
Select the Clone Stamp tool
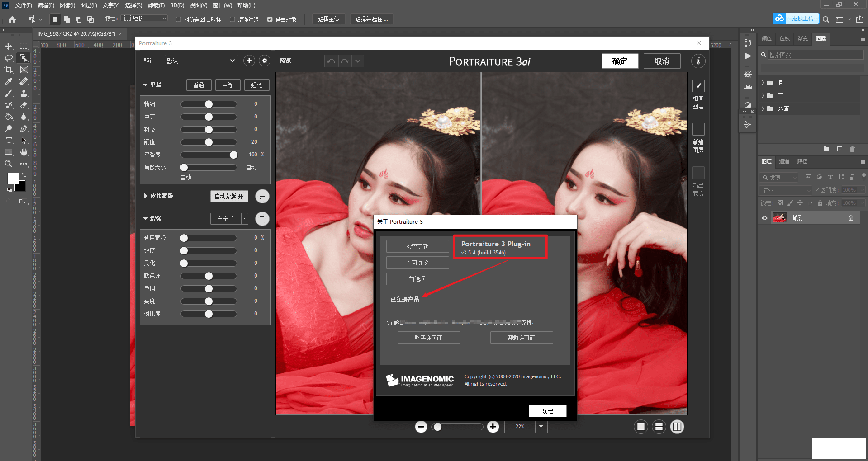(24, 93)
